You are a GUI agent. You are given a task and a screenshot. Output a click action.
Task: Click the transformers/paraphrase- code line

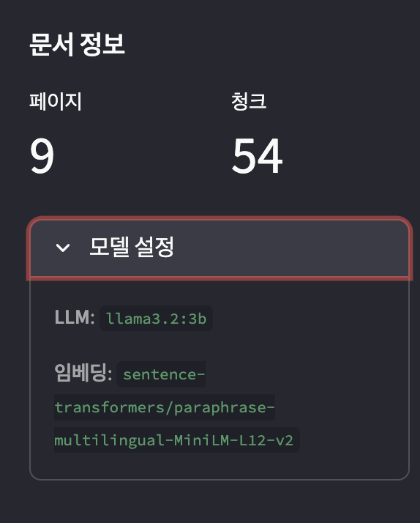click(x=165, y=407)
